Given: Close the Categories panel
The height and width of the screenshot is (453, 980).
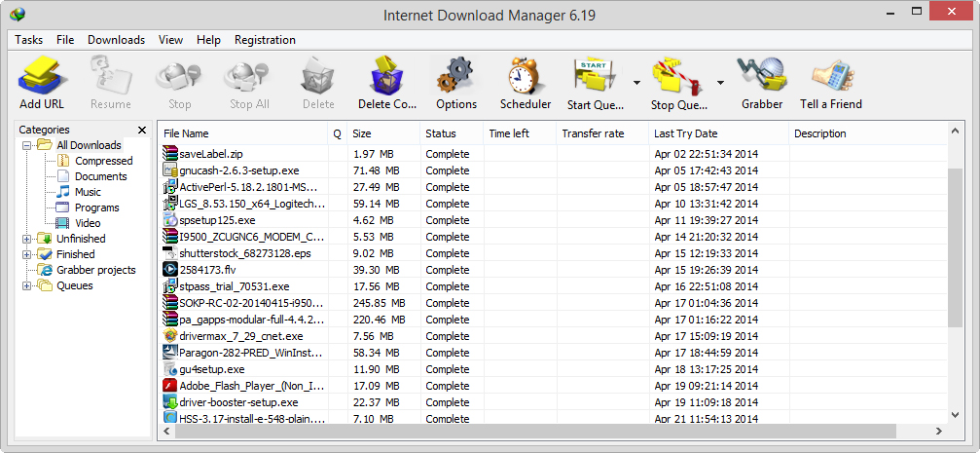Looking at the screenshot, I should (142, 131).
